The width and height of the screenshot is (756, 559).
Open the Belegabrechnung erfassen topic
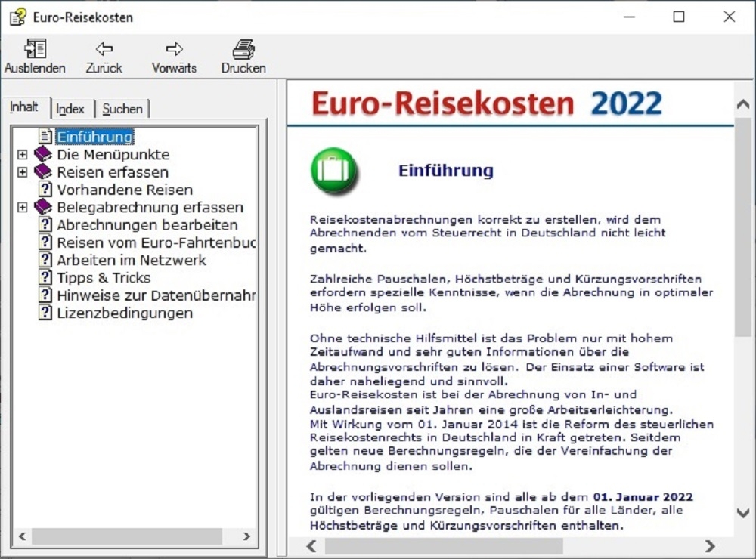click(x=150, y=207)
